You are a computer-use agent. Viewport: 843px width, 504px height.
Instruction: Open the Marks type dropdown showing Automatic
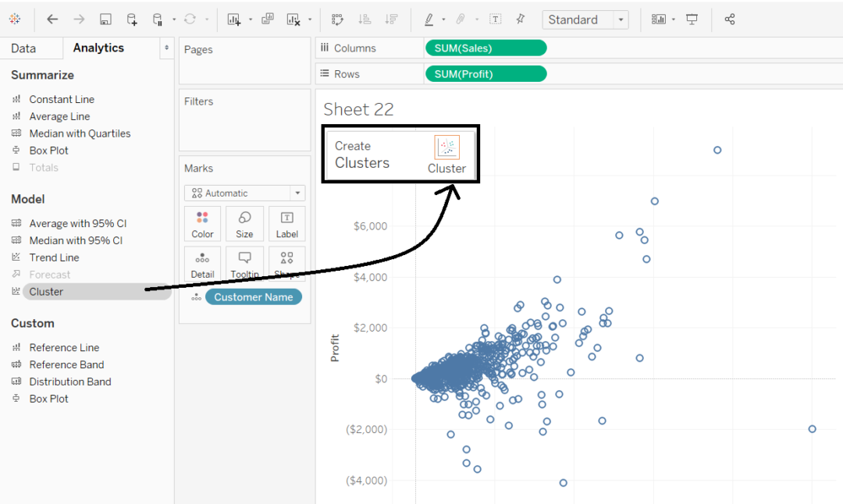[x=244, y=193]
